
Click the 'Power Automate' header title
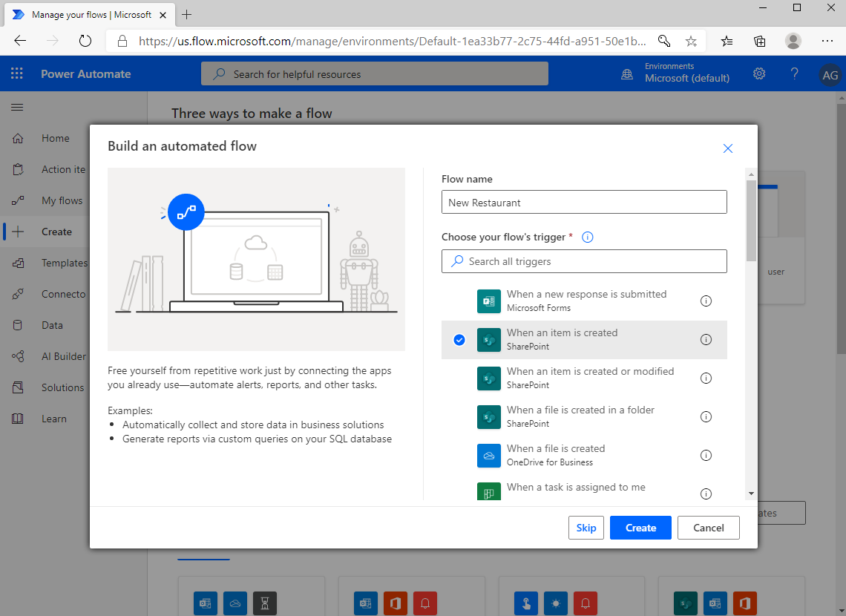pos(86,74)
